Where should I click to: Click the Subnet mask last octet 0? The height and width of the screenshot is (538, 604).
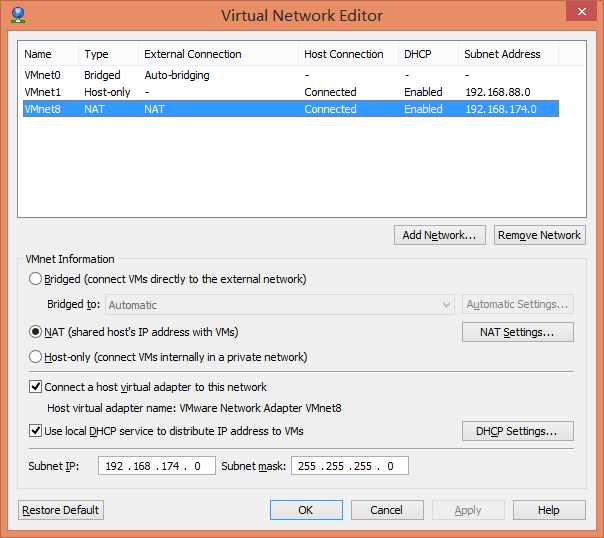click(390, 466)
